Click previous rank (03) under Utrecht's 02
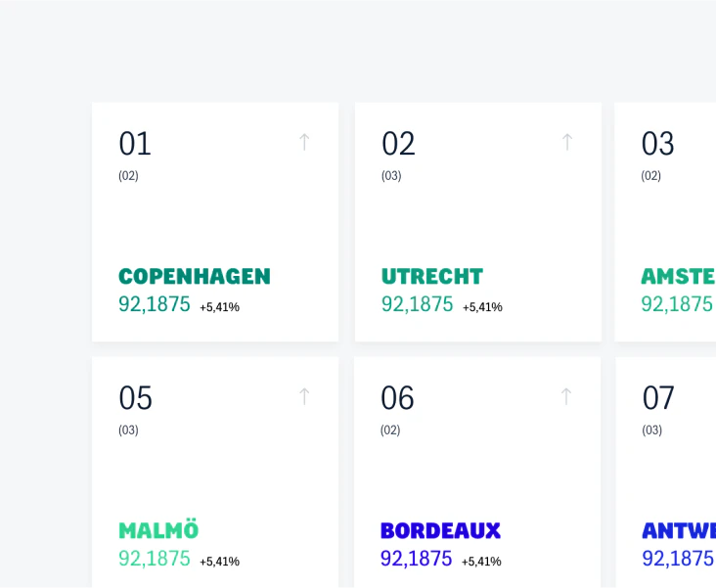The width and height of the screenshot is (716, 588). (391, 176)
